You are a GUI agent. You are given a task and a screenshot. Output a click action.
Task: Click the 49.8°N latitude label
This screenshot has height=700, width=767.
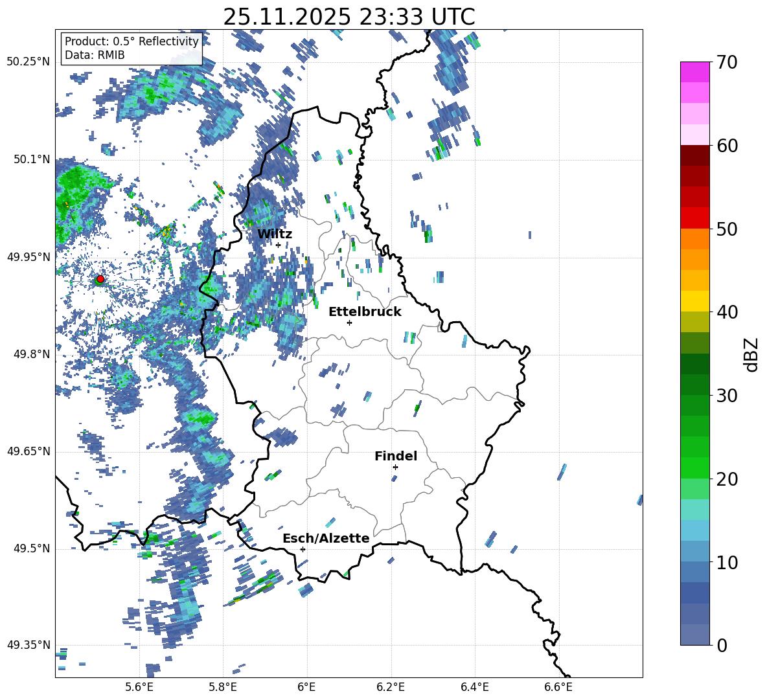(x=31, y=354)
